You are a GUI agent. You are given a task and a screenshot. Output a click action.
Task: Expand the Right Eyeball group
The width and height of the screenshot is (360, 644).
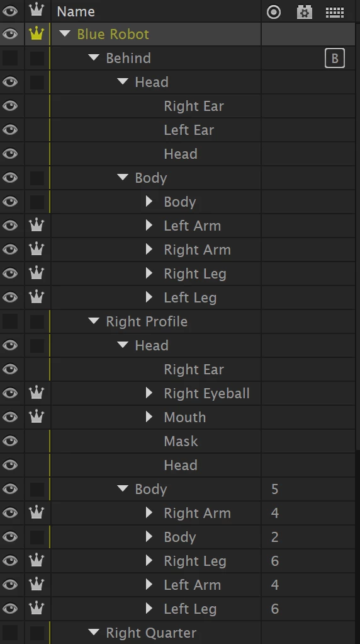point(149,393)
